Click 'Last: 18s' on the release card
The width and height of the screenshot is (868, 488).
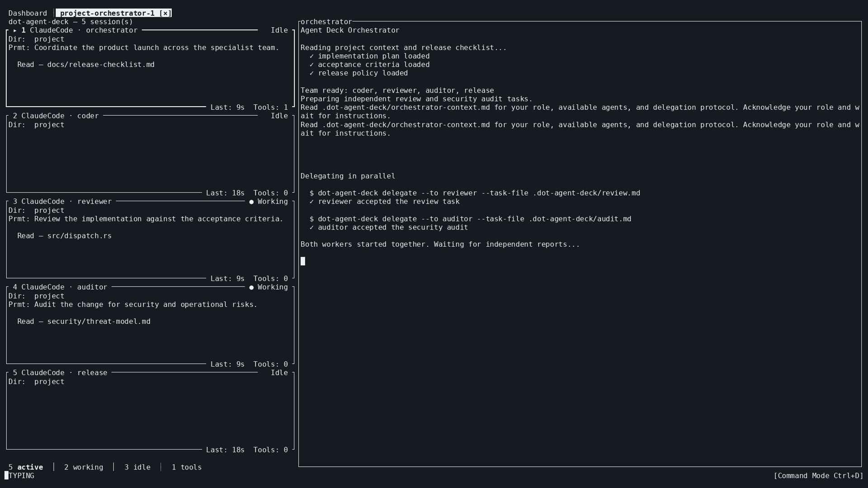(225, 450)
